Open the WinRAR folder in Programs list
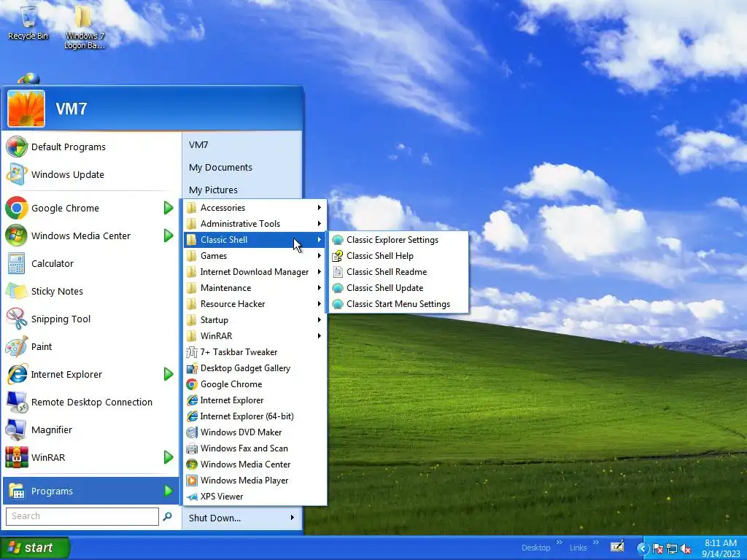This screenshot has height=560, width=747. point(255,335)
